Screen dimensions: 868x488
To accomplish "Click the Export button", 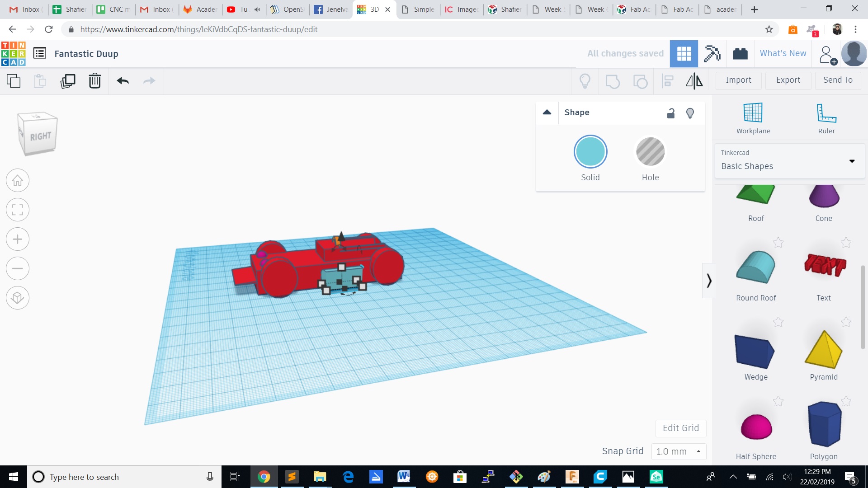I will pos(788,80).
